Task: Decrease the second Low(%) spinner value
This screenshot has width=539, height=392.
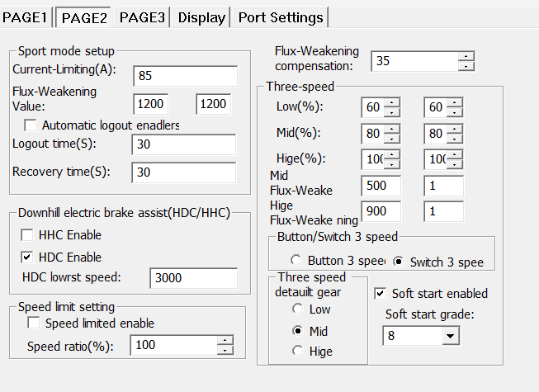Action: pos(455,111)
